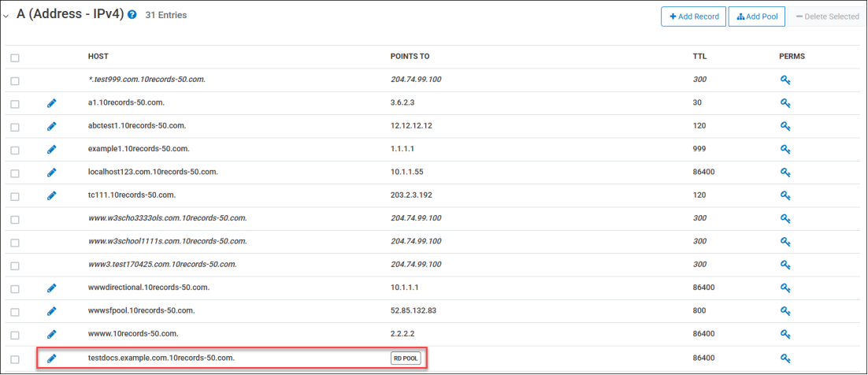Select the IP address 10.1.1.55
This screenshot has height=375, width=868.
coord(406,172)
